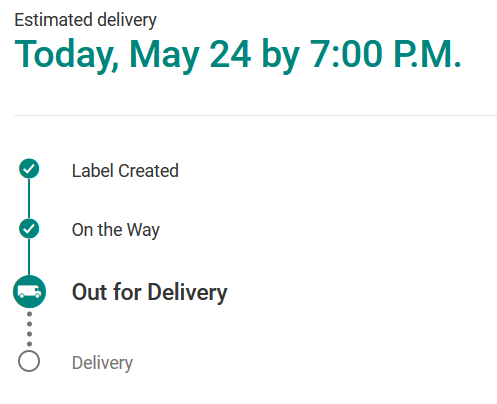Click the greyed-out Delivery step label
Screen dimensions: 497x404
[x=102, y=363]
